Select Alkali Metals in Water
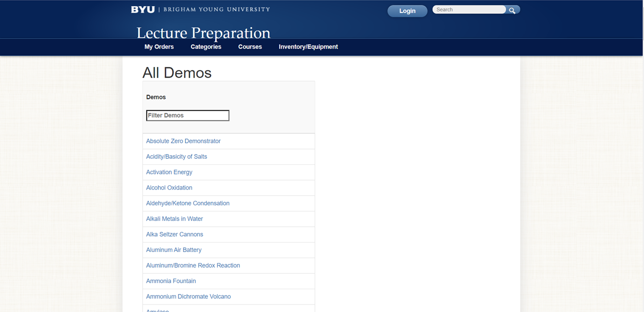This screenshot has height=312, width=644. 174,219
